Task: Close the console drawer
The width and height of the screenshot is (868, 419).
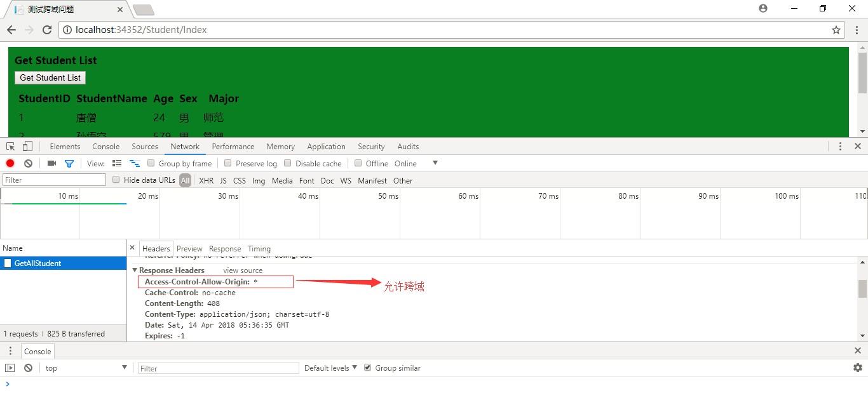Action: pos(857,350)
